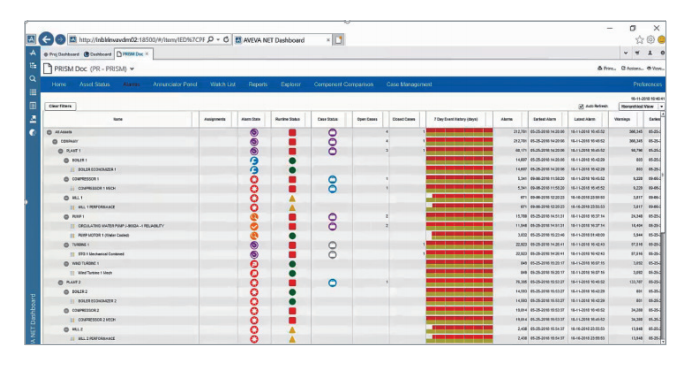The width and height of the screenshot is (687, 367).
Task: Open browser settings gear icon
Action: (651, 40)
